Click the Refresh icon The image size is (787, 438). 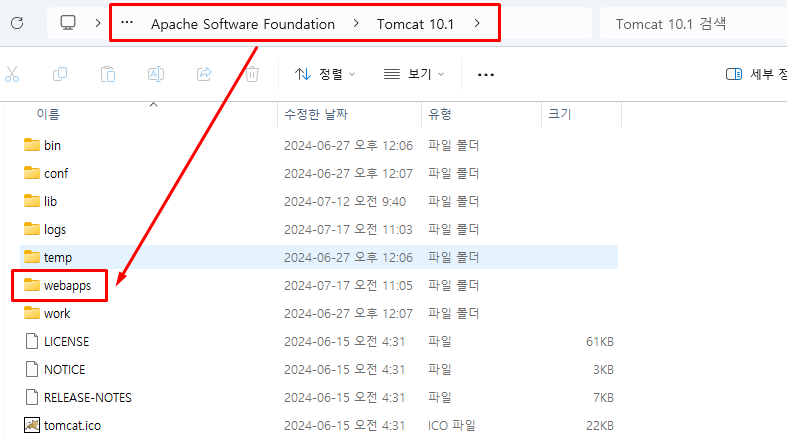[17, 23]
